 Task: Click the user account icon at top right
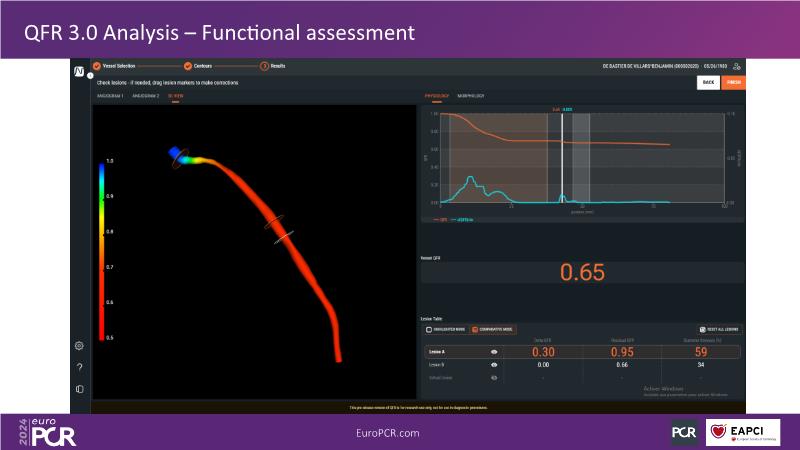coord(737,65)
